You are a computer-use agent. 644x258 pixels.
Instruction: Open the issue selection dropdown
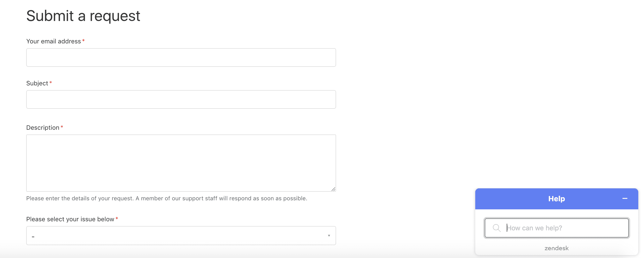pos(181,236)
